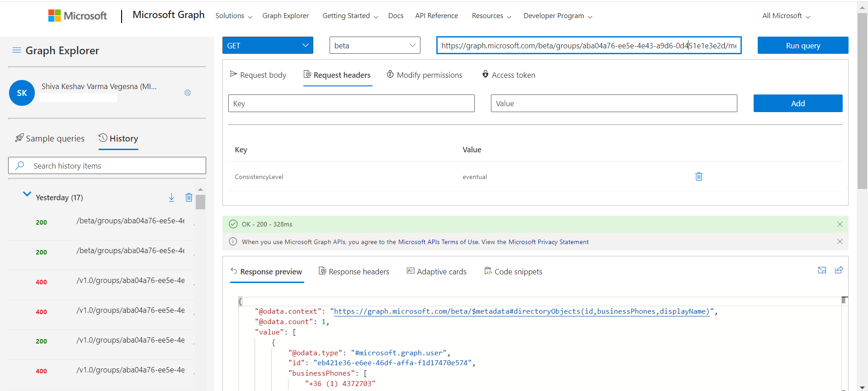Expand the response area icon

822,270
